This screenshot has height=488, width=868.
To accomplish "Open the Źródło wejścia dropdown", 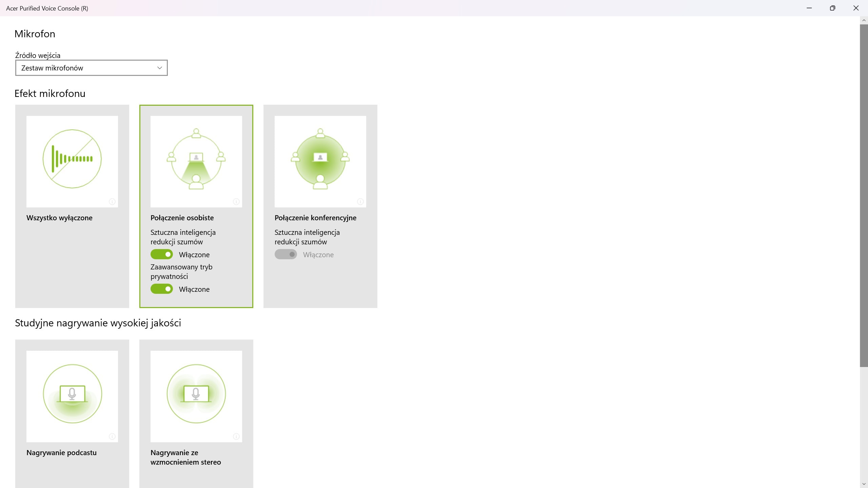I will tap(92, 68).
